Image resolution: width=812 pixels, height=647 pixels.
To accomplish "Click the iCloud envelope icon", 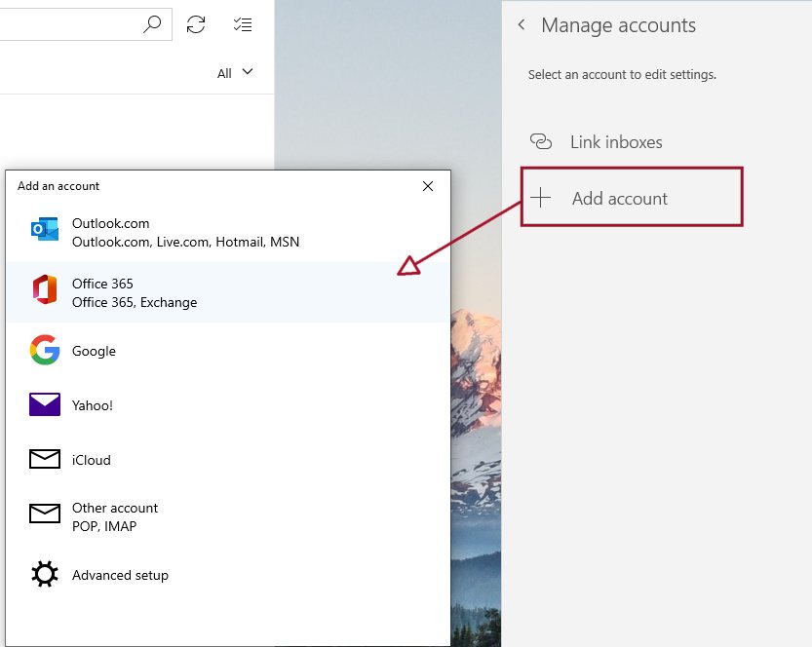I will [45, 459].
